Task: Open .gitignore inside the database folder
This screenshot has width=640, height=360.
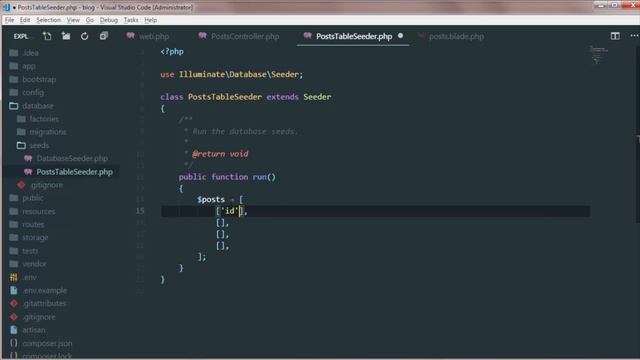Action: [x=46, y=185]
